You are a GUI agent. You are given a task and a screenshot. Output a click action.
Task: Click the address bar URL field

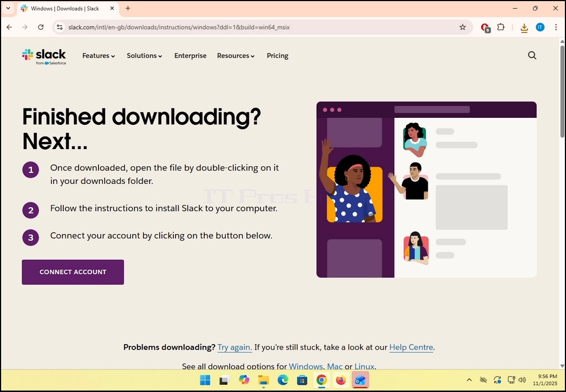coord(262,27)
